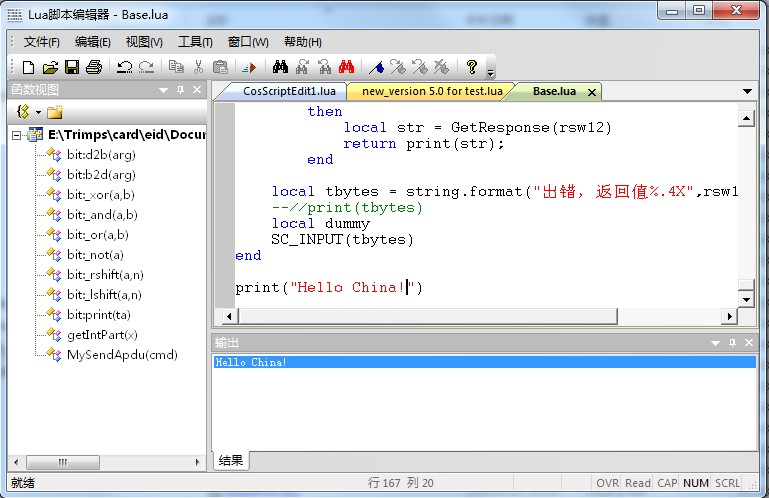Image resolution: width=769 pixels, height=498 pixels.
Task: Create a new file with toolbar icon
Action: pyautogui.click(x=28, y=67)
